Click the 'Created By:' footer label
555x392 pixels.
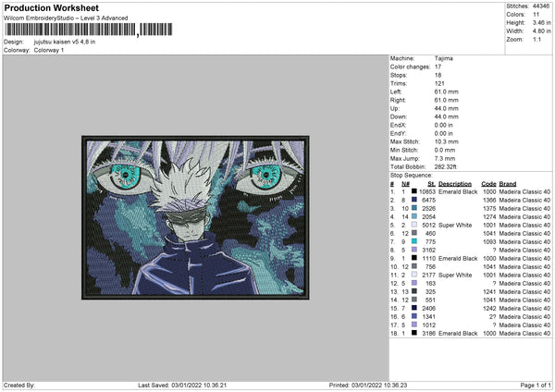[19, 386]
